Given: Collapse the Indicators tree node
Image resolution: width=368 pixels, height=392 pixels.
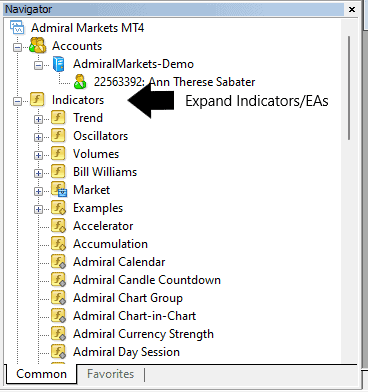Looking at the screenshot, I should (17, 101).
